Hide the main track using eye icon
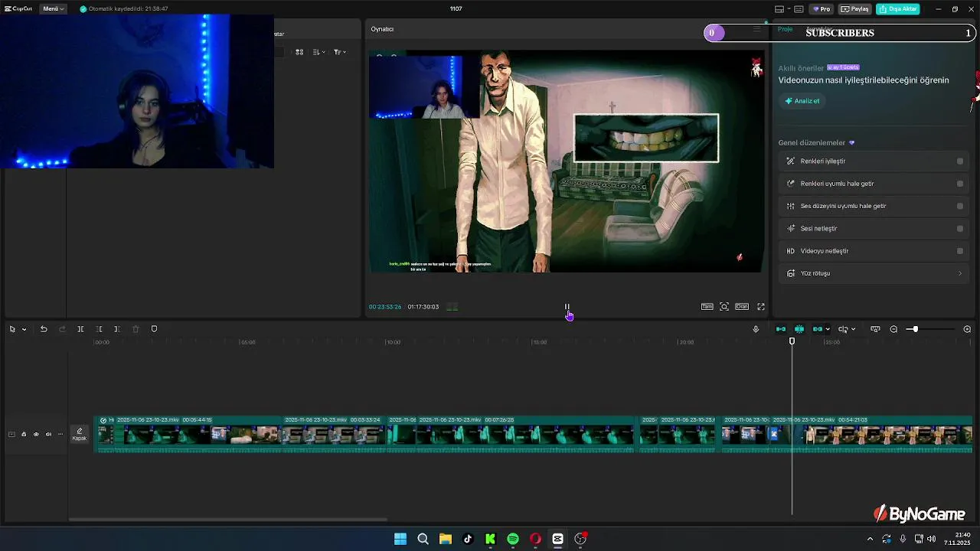 point(36,435)
